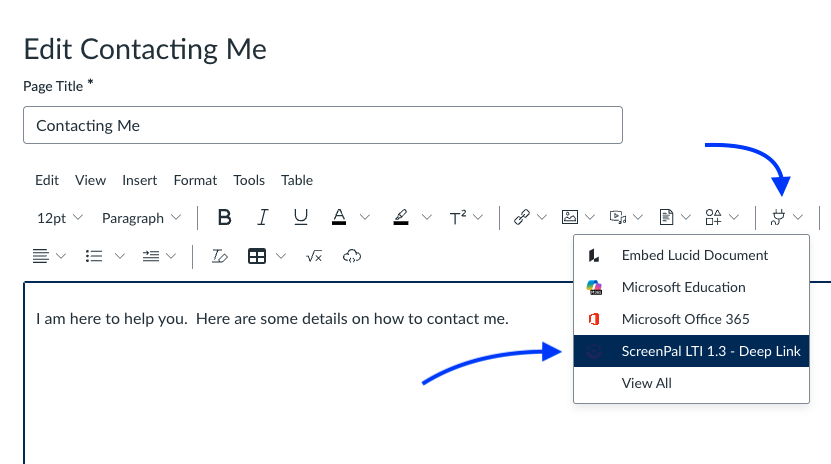
Task: Open the Tools menu
Action: coord(249,181)
